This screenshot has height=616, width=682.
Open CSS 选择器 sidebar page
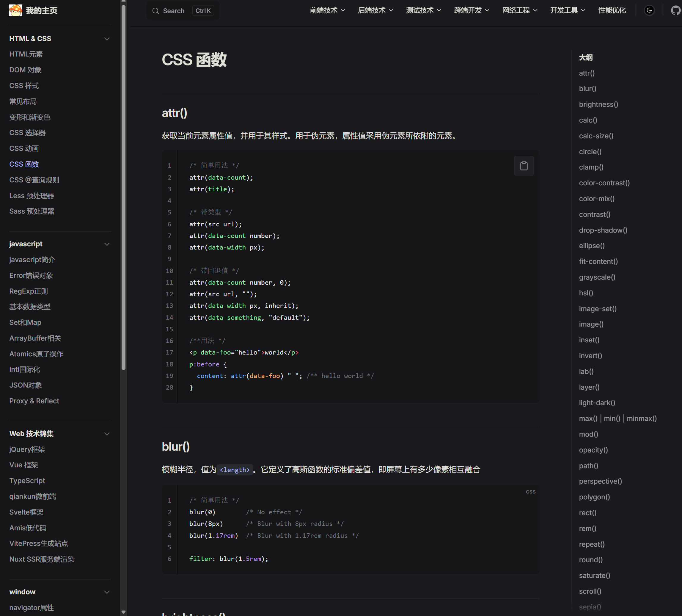[27, 133]
